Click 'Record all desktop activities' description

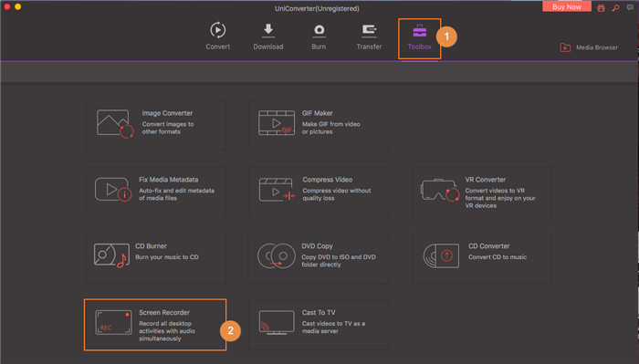coord(167,331)
